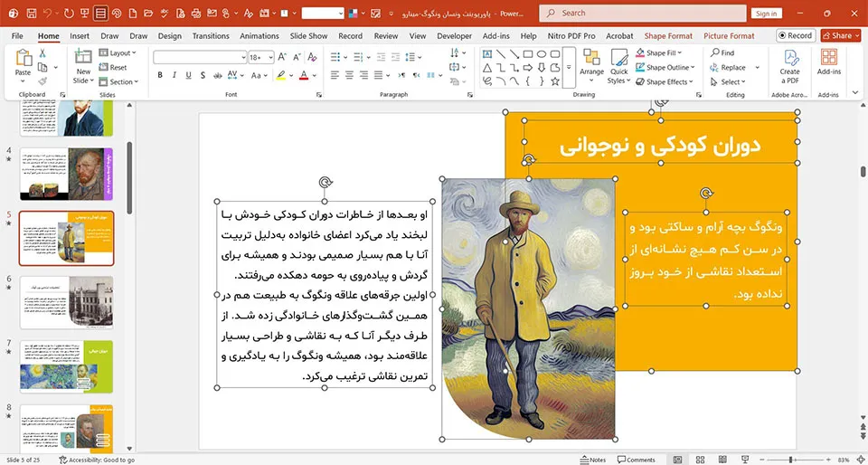868x465 pixels.
Task: Toggle Normal view in the status bar
Action: coord(677,460)
